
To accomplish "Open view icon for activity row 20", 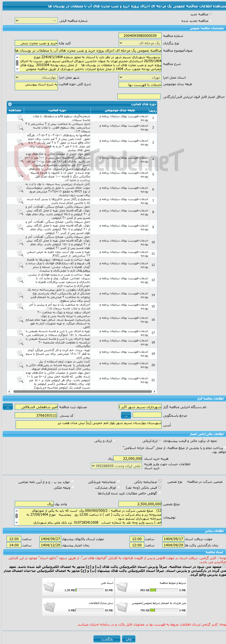I will 20,365.
